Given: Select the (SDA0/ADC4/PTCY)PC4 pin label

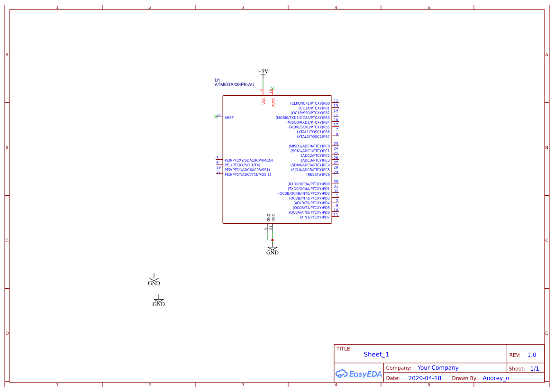Looking at the screenshot, I should point(310,165).
